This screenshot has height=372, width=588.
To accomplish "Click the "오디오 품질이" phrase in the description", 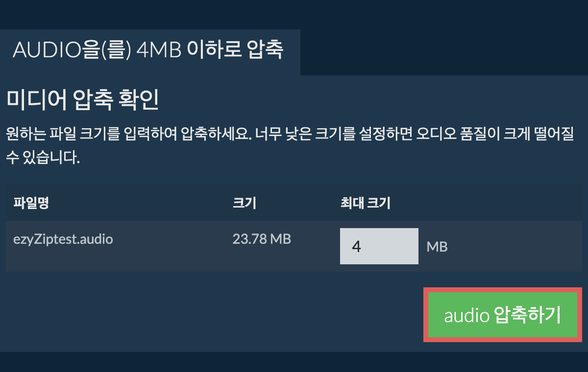I will click(451, 134).
